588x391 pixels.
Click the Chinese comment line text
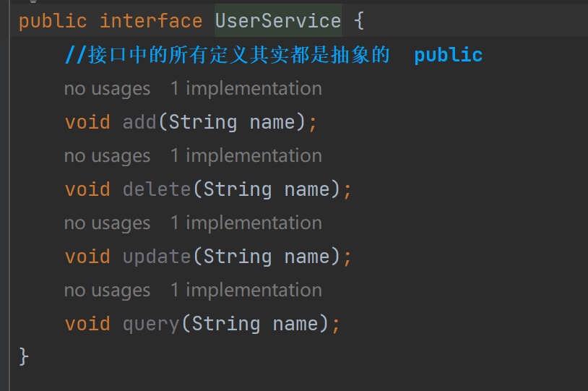238,55
